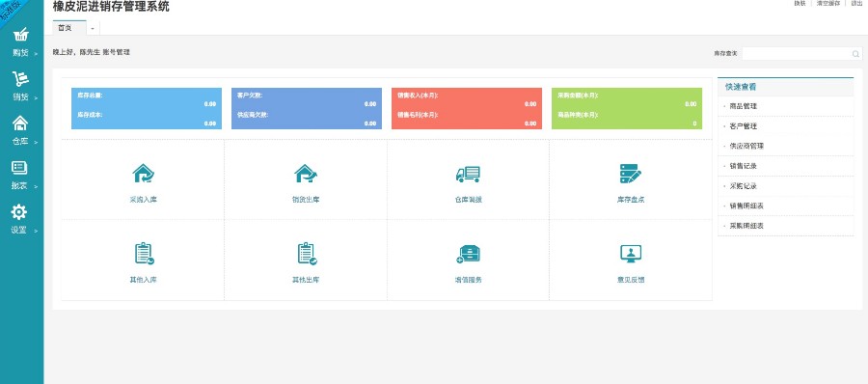The width and height of the screenshot is (868, 384).
Task: Click the 清空缓存 link at top right
Action: tap(828, 3)
